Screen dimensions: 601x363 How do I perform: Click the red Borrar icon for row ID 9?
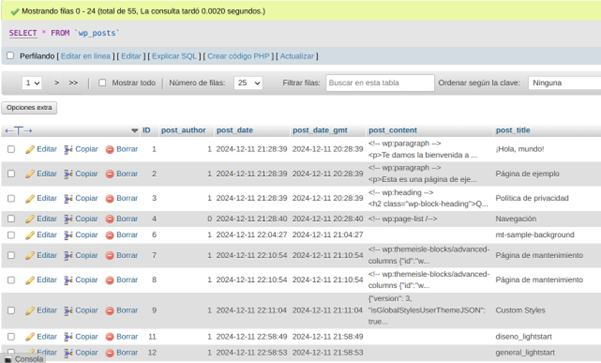pyautogui.click(x=110, y=310)
